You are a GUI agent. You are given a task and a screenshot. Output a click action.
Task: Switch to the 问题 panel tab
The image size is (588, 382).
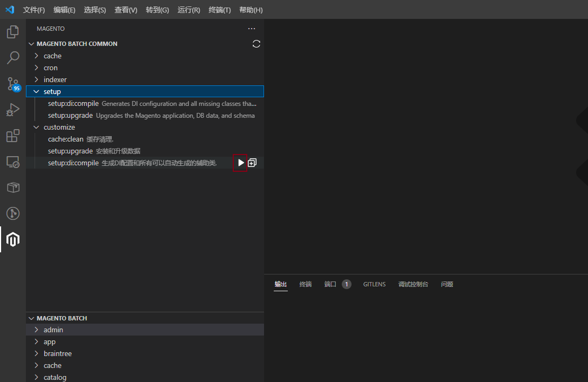tap(447, 284)
